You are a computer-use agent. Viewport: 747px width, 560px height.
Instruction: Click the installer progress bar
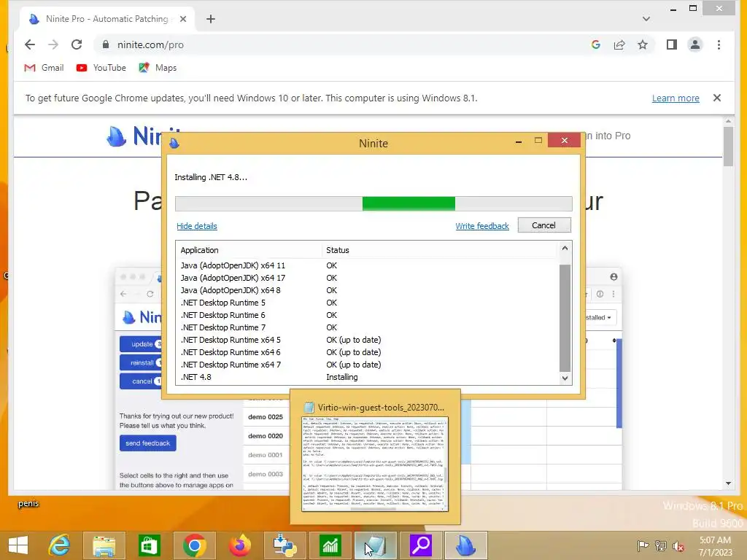pos(373,203)
